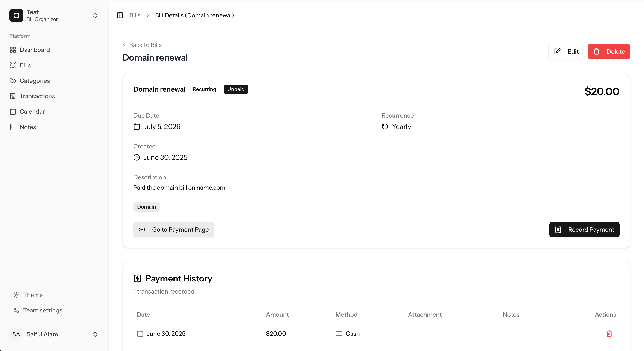Click the Test Bill Organizer logo icon

(16, 15)
